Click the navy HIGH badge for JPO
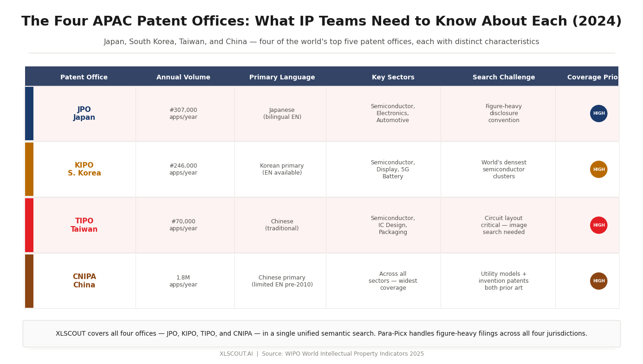 pos(598,113)
